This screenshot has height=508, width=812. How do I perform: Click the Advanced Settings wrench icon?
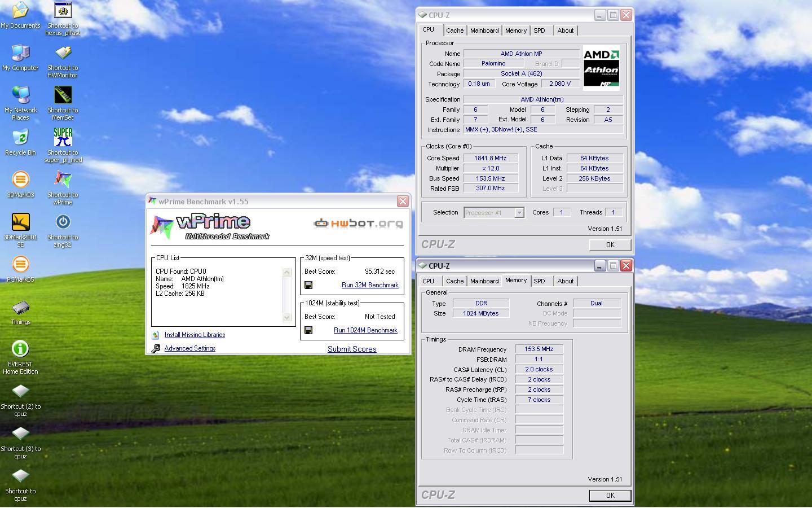click(156, 349)
